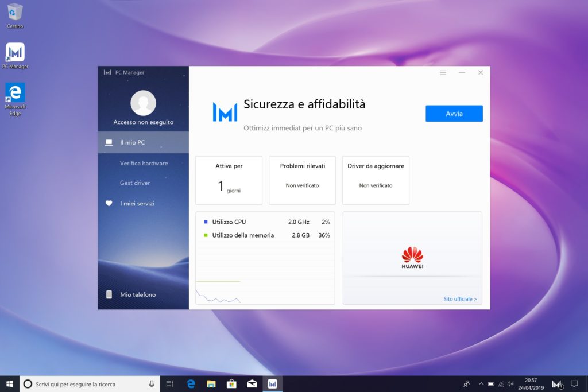Screen dimensions: 588x392
Task: Click the Huawei logo banner
Action: click(412, 258)
